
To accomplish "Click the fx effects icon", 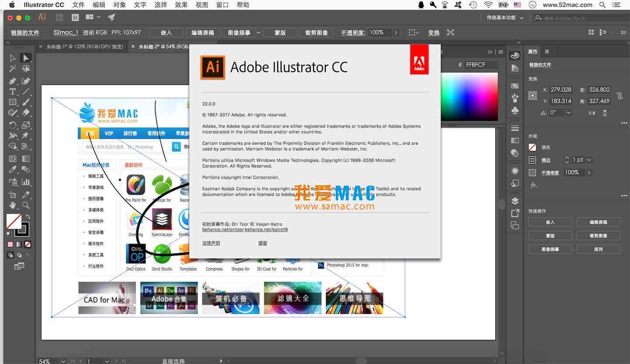I will click(534, 185).
